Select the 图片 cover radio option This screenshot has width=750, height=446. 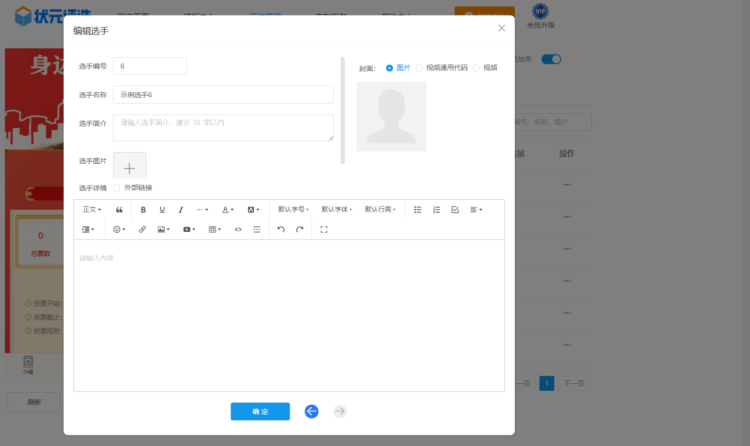(390, 68)
